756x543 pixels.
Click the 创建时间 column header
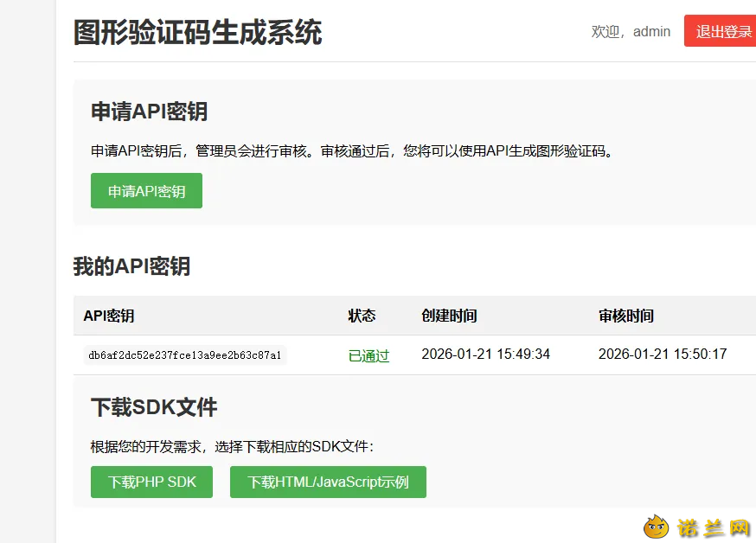tap(449, 316)
